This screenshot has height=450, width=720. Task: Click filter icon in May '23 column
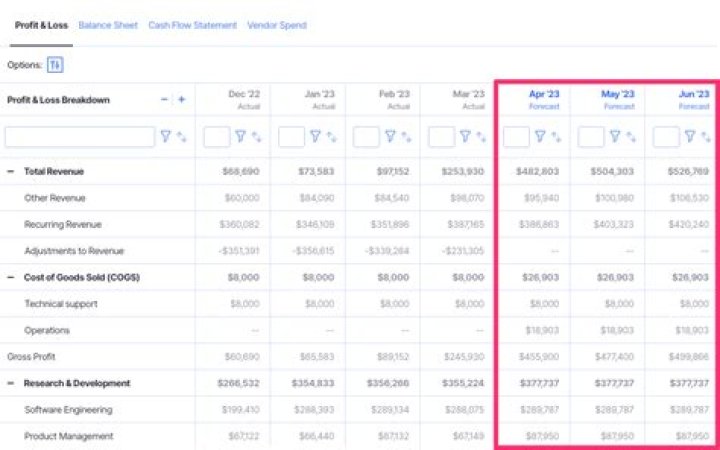point(615,136)
